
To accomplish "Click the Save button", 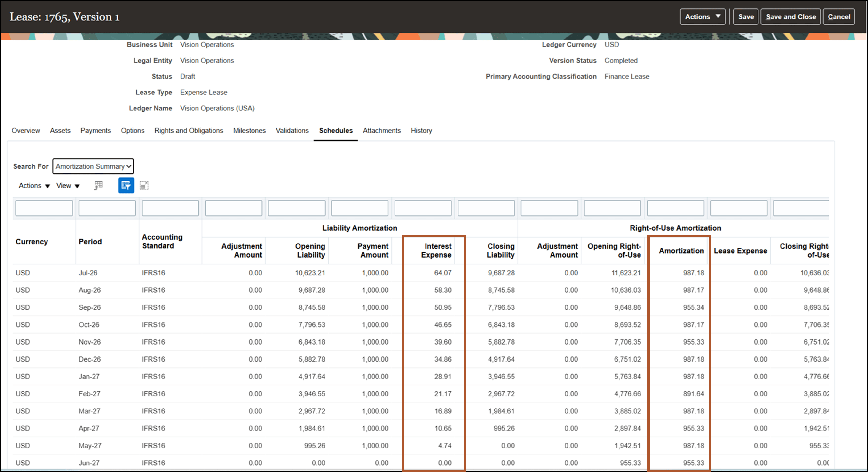I will (746, 17).
